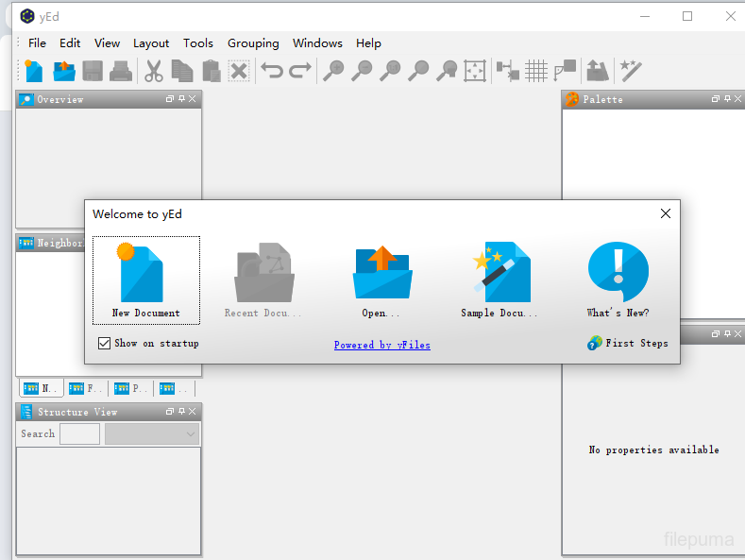The width and height of the screenshot is (745, 560).
Task: Switch to the 'F..' tab
Action: click(x=85, y=388)
